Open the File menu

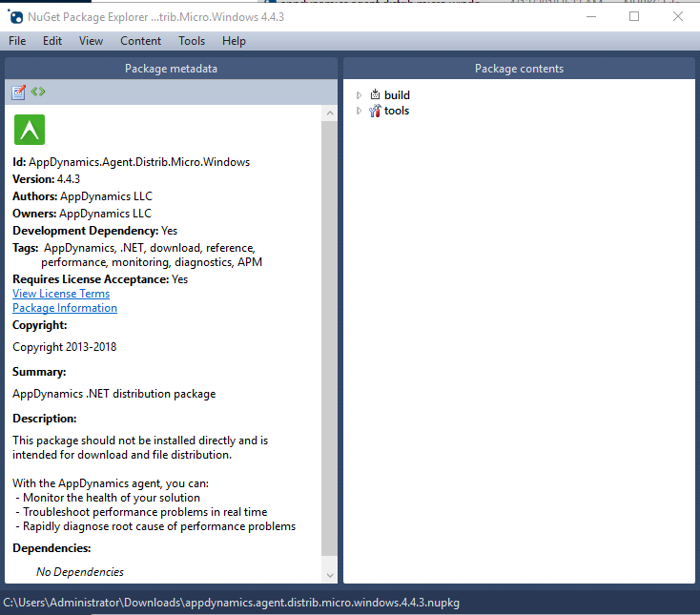click(x=17, y=41)
